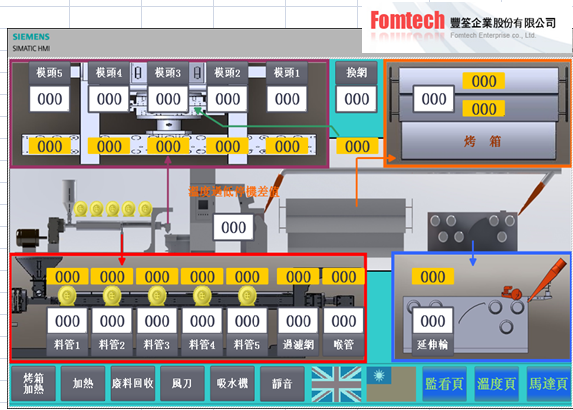Click the 延伸輪 setpoint value field
Screen dimensions: 573x410
(x=433, y=321)
